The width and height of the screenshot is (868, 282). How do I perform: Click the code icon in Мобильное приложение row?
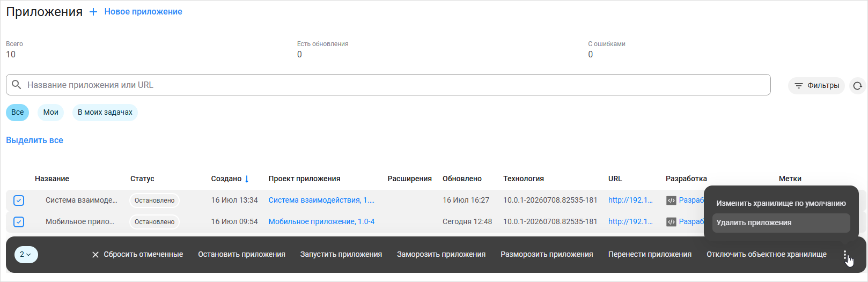[x=671, y=222]
